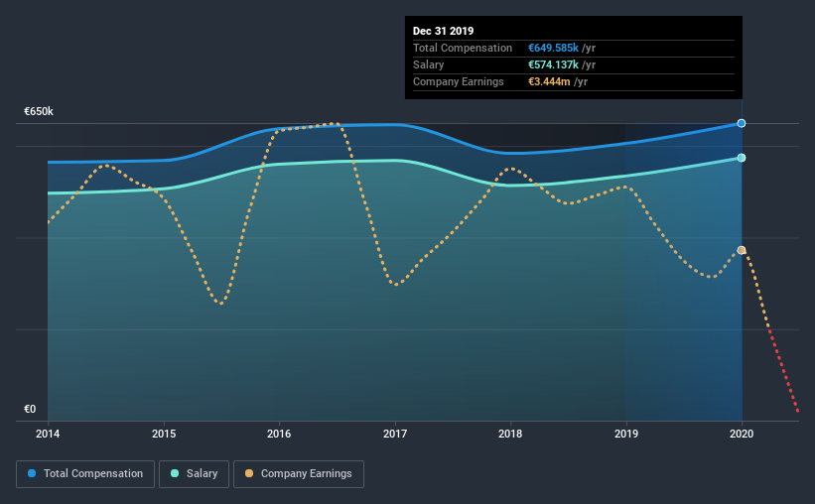The image size is (815, 504).
Task: Select the 2017 x-axis label
Action: coord(395,434)
